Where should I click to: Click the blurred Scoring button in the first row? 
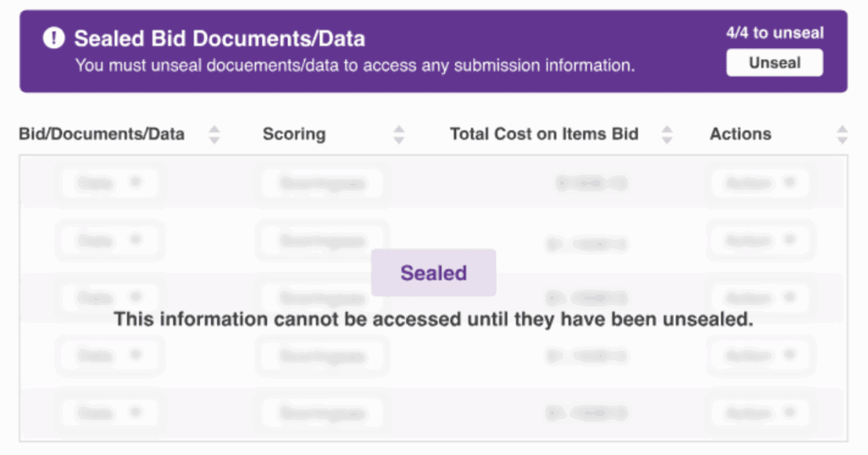(322, 183)
